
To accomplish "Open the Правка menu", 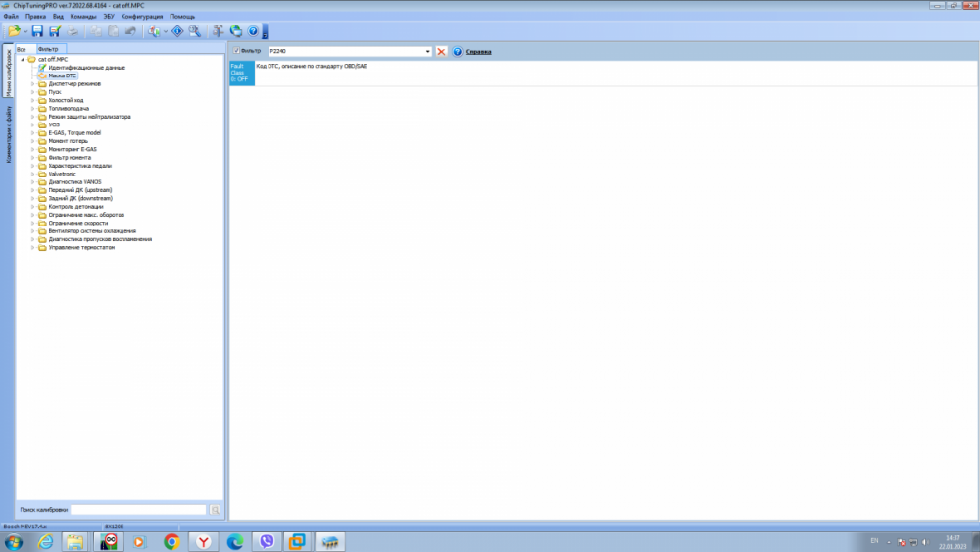I will 35,17.
